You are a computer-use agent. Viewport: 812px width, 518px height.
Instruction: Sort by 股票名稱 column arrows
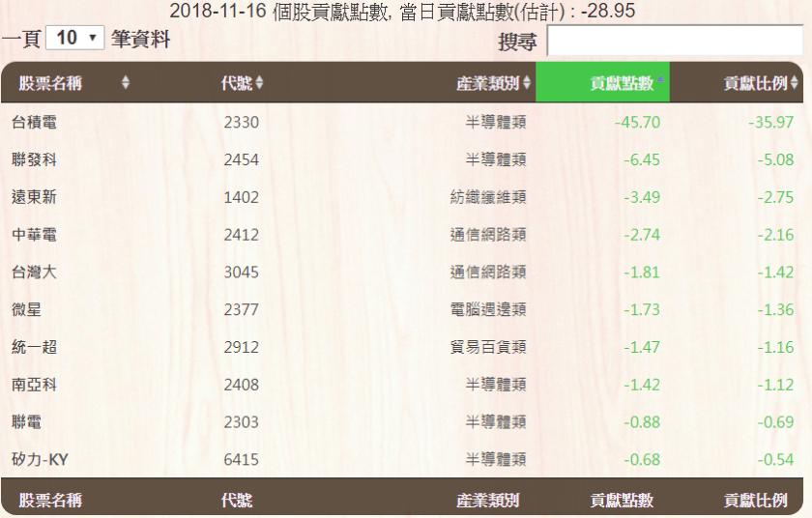pos(126,83)
